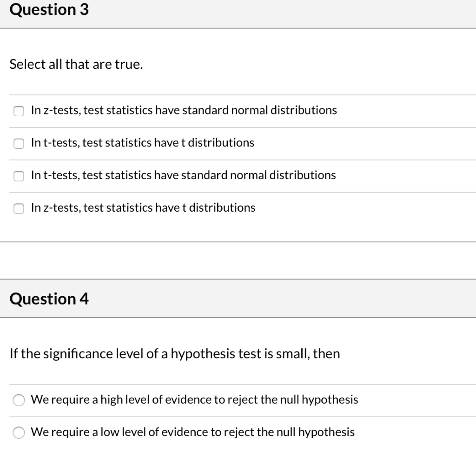
Task: Click the first answer row in Question 3
Action: click(184, 110)
